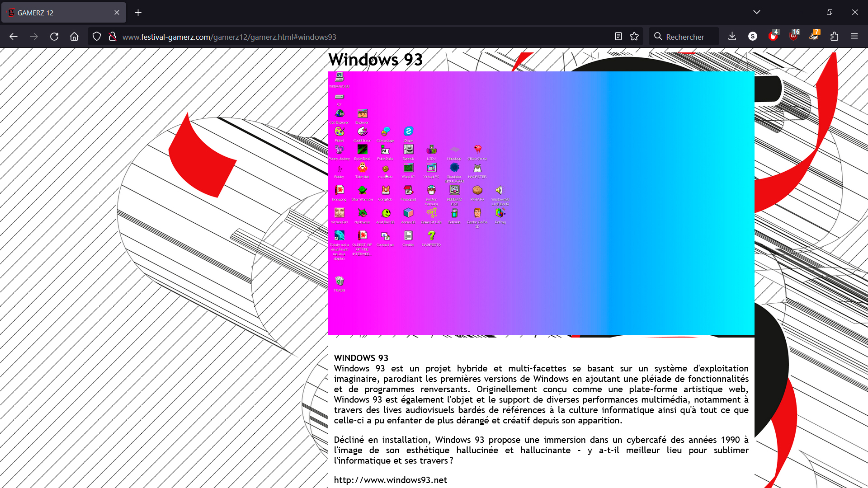
Task: Run the Hydra.exe icon
Action: pyautogui.click(x=363, y=213)
